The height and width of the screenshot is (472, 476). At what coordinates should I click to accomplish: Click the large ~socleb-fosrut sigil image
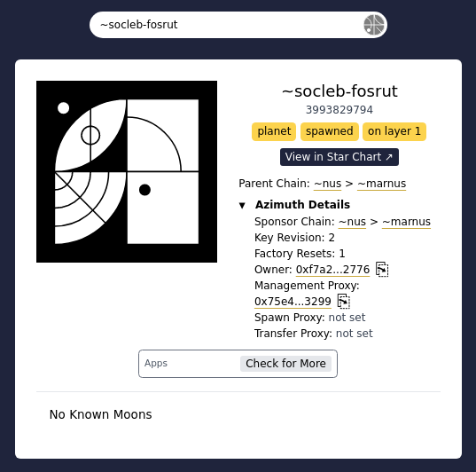click(x=127, y=171)
